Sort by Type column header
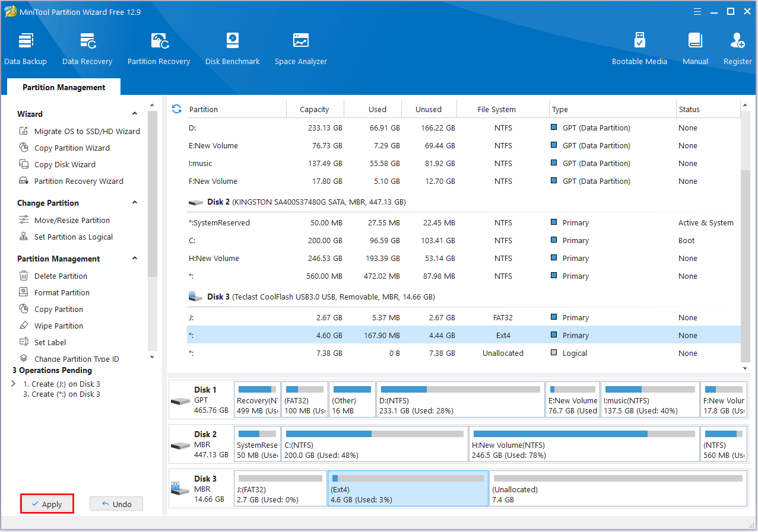 613,109
